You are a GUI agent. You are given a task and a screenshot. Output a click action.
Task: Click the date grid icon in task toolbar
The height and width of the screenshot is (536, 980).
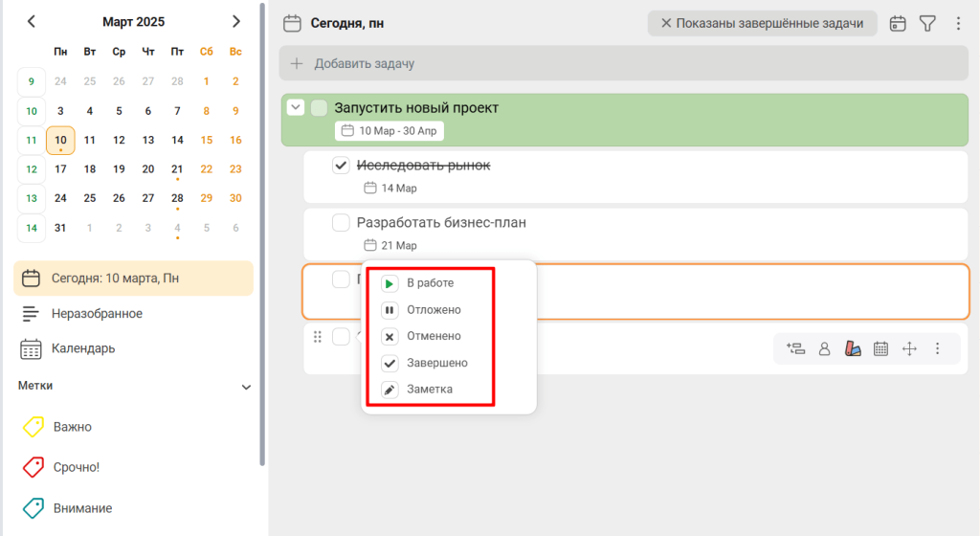pyautogui.click(x=881, y=349)
